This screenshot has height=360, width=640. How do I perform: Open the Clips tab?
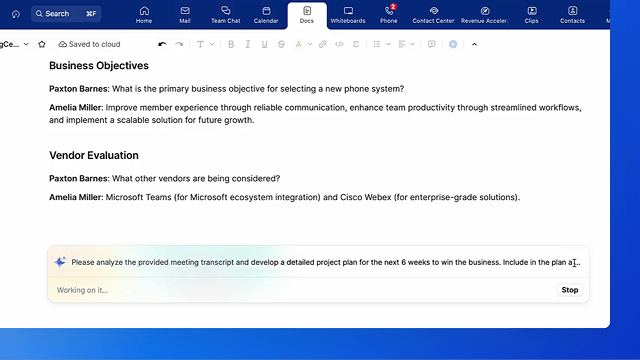[x=531, y=15]
